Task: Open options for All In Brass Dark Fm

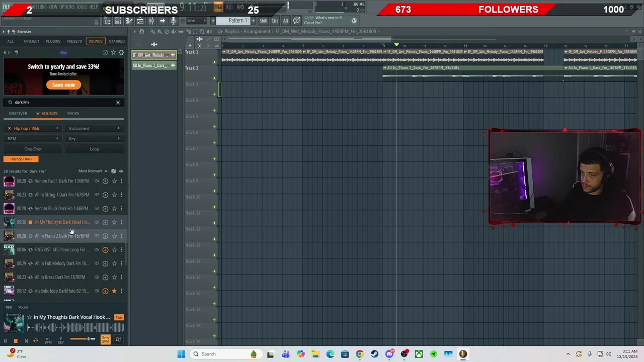Action: tap(121, 277)
